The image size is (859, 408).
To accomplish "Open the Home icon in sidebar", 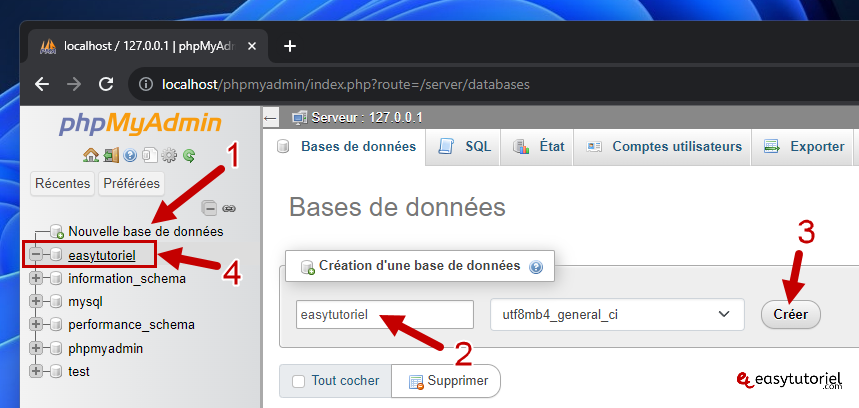I will (90, 156).
